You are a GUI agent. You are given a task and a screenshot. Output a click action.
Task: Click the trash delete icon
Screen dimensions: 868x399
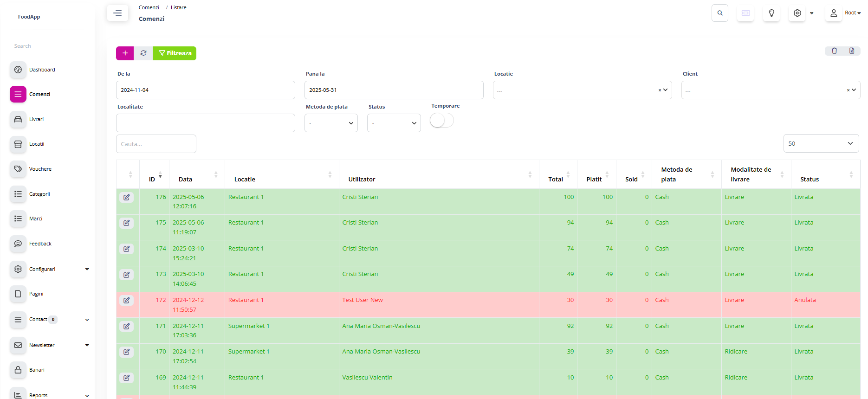(x=834, y=51)
